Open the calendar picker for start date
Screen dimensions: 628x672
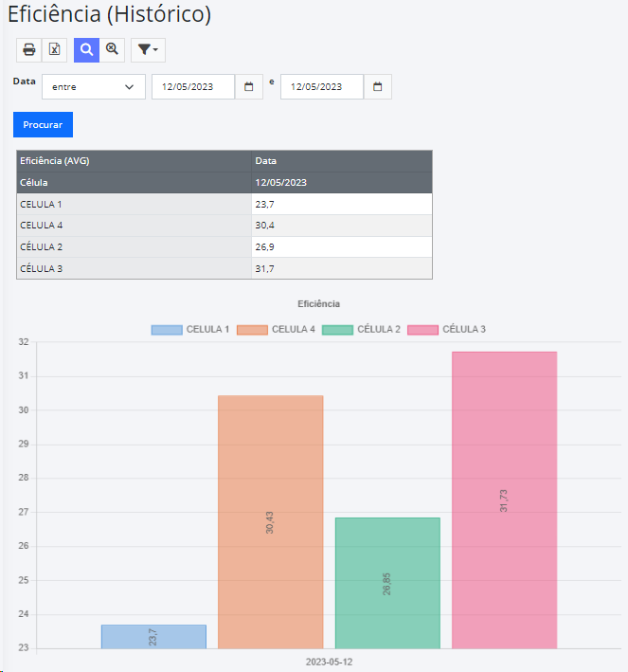coord(248,86)
